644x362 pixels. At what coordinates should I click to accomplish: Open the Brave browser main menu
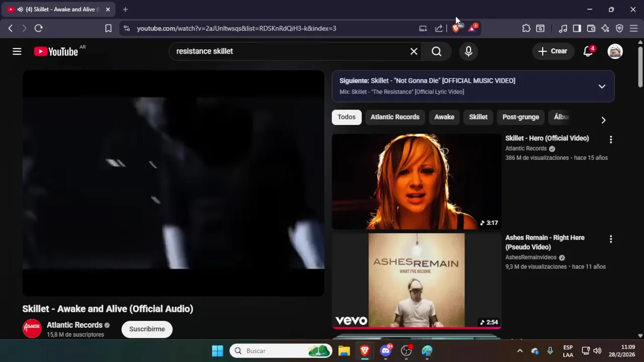point(633,29)
